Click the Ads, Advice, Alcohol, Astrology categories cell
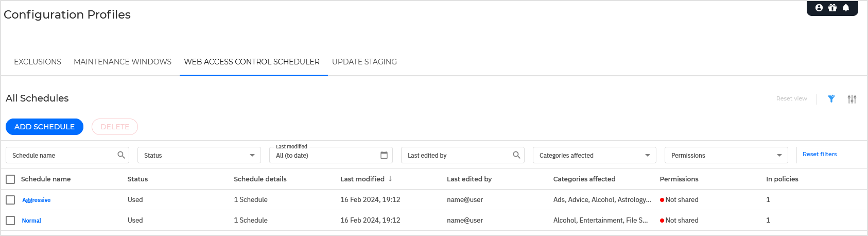Viewport: 868px width, 236px height. click(602, 199)
